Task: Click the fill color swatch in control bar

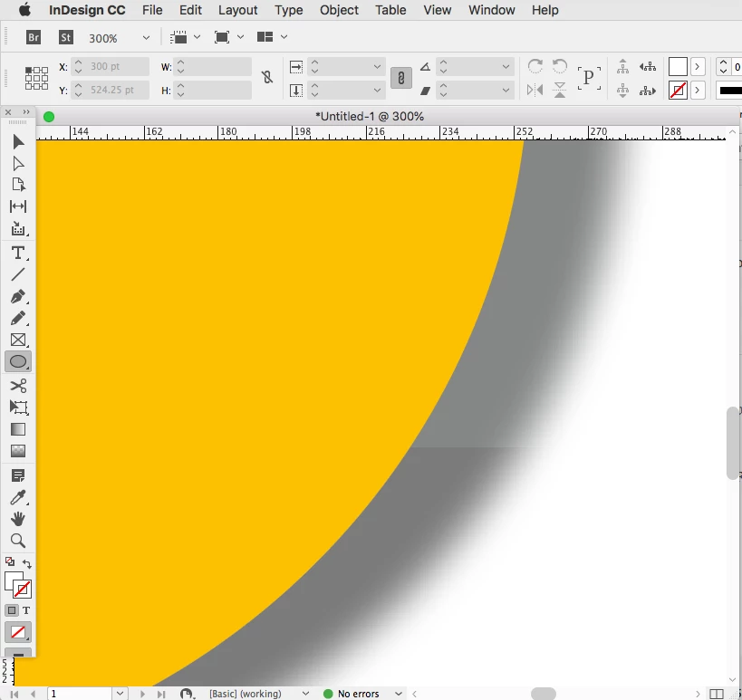Action: tap(678, 67)
